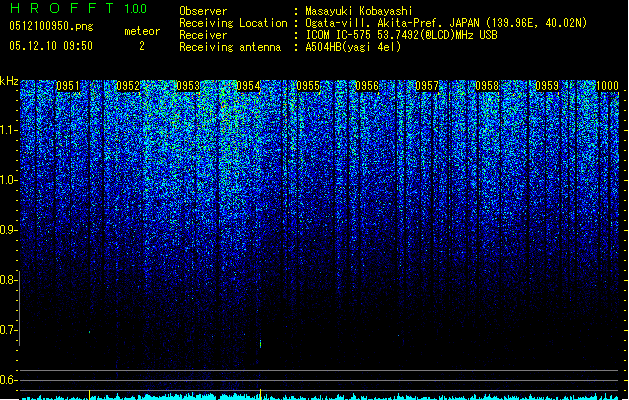The height and width of the screenshot is (400, 629).
Task: Click the date stamp 05.12.10 09:50
Action: click(x=51, y=46)
